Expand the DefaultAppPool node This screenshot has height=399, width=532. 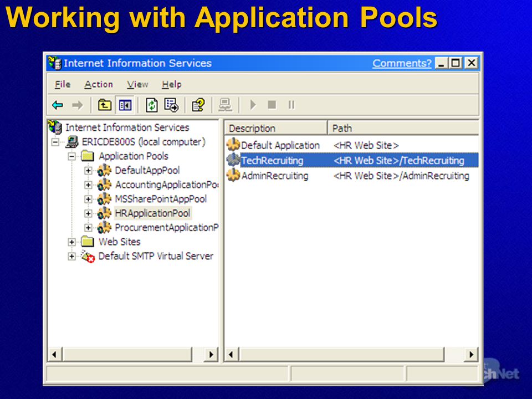pyautogui.click(x=88, y=170)
